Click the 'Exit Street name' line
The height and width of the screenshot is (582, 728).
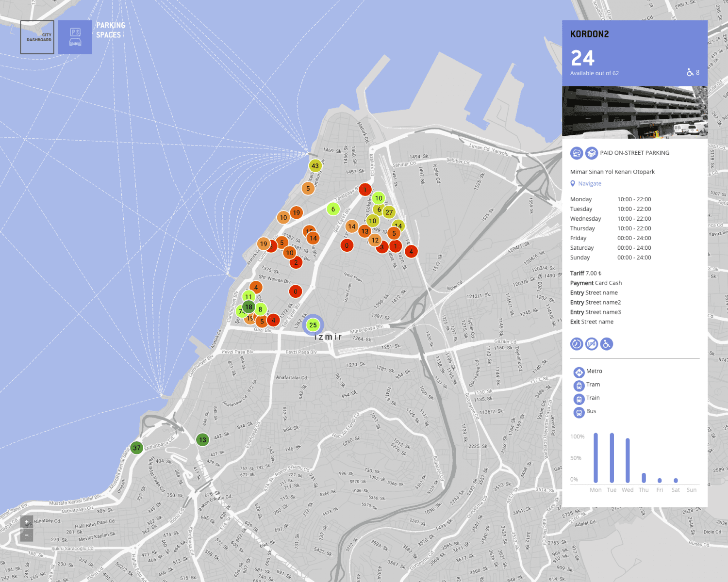tap(592, 322)
